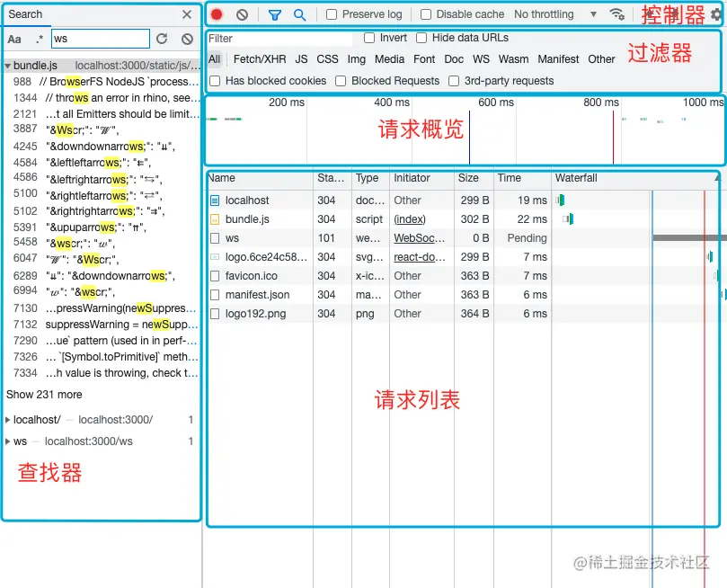Screen dimensions: 727x588
Task: Focus the search input containing ws
Action: (101, 39)
